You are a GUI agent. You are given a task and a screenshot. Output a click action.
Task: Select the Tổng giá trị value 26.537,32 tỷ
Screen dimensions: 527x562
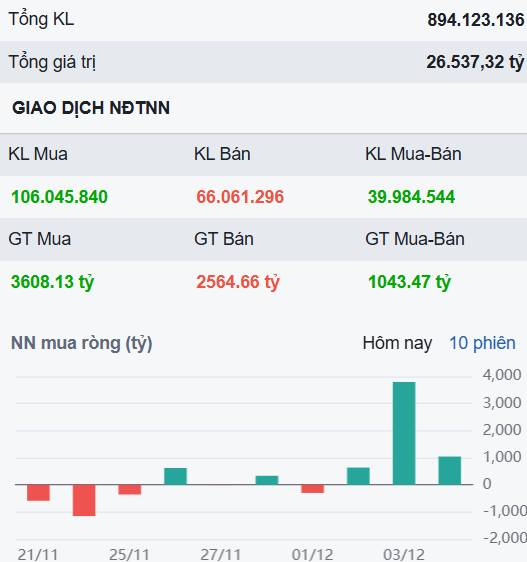475,62
